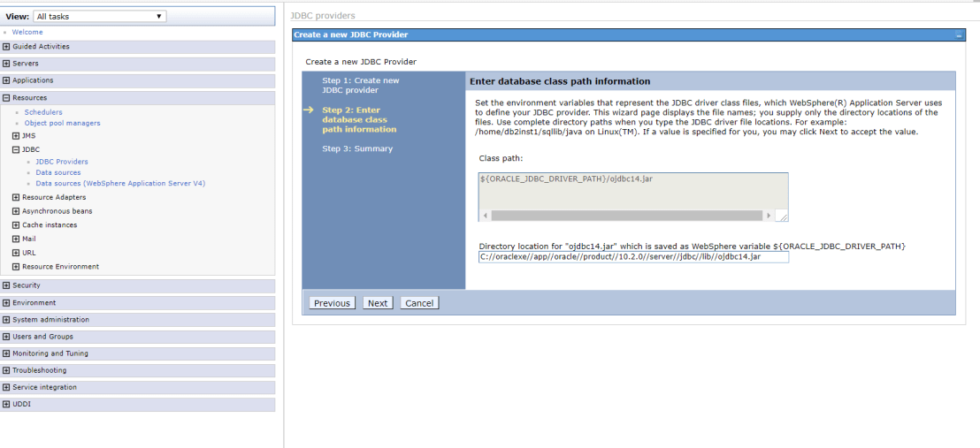Go to the Welcome page link
This screenshot has width=980, height=448.
point(27,33)
